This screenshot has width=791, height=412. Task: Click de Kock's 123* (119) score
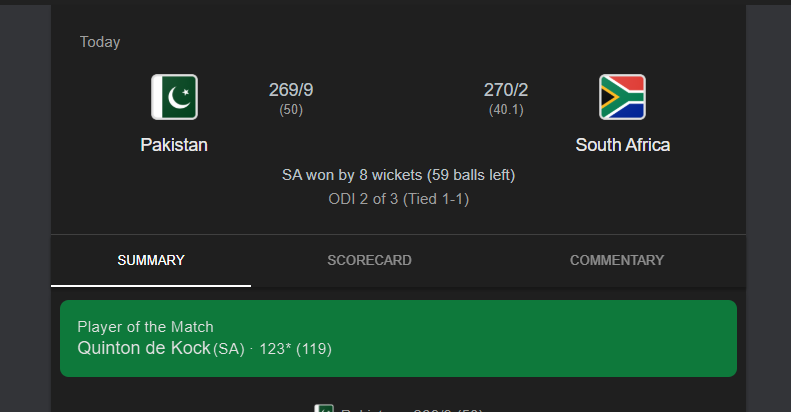point(295,349)
